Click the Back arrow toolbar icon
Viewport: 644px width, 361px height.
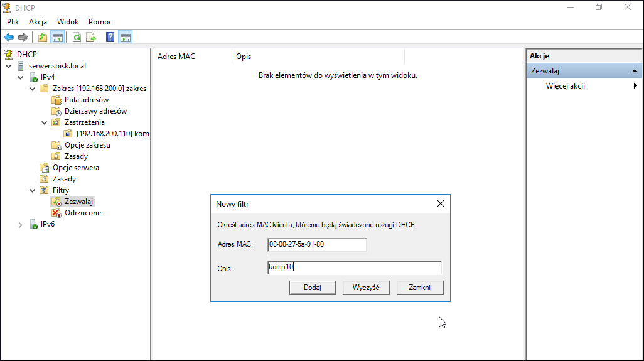9,38
